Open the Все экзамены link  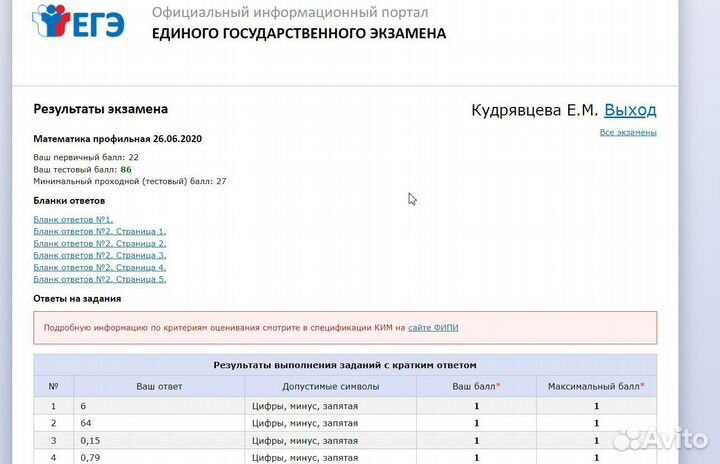628,132
